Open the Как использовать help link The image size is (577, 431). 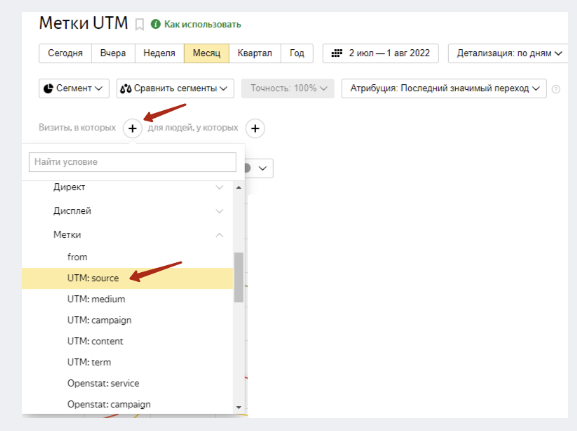[202, 24]
